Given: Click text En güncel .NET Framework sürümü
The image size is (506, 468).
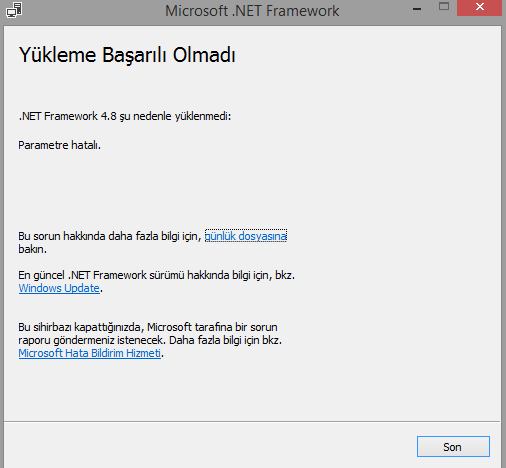Looking at the screenshot, I should (x=101, y=275).
